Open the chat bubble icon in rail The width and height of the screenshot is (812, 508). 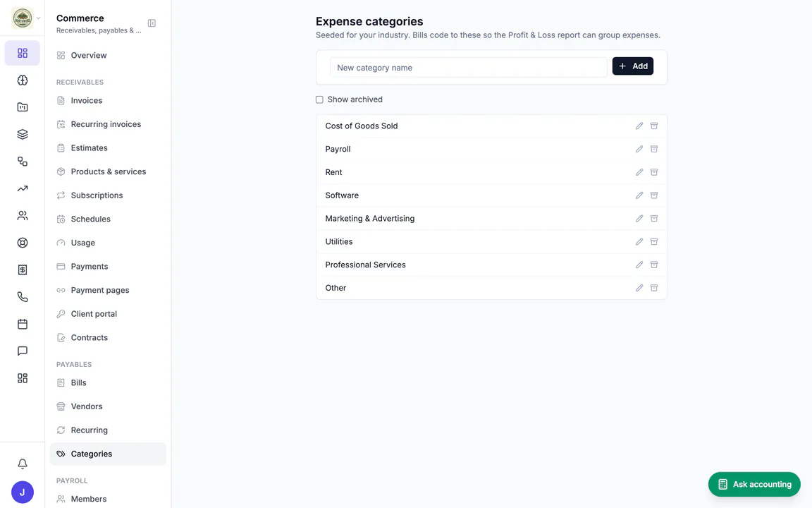pos(23,351)
